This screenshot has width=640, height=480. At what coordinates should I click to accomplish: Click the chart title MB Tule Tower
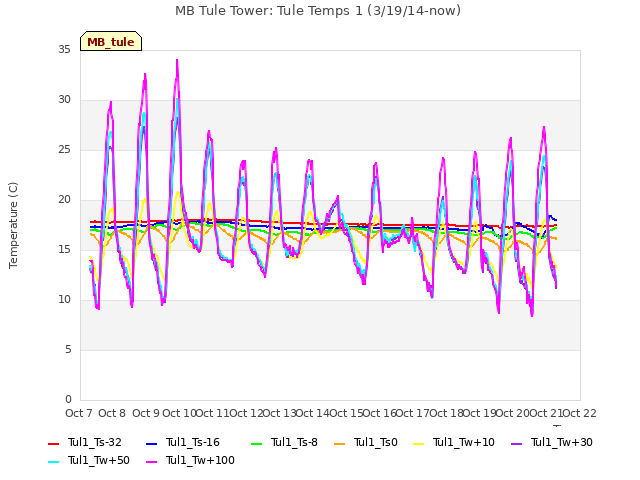318,11
